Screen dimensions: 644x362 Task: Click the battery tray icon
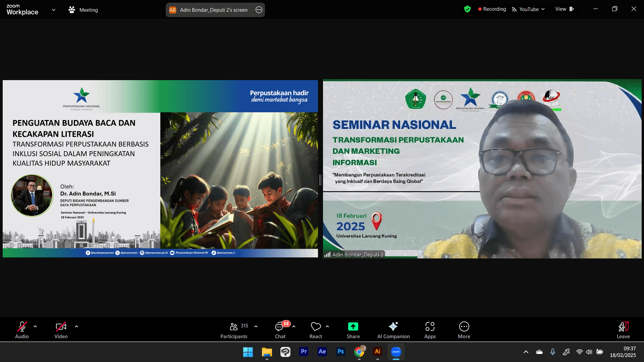(x=600, y=352)
